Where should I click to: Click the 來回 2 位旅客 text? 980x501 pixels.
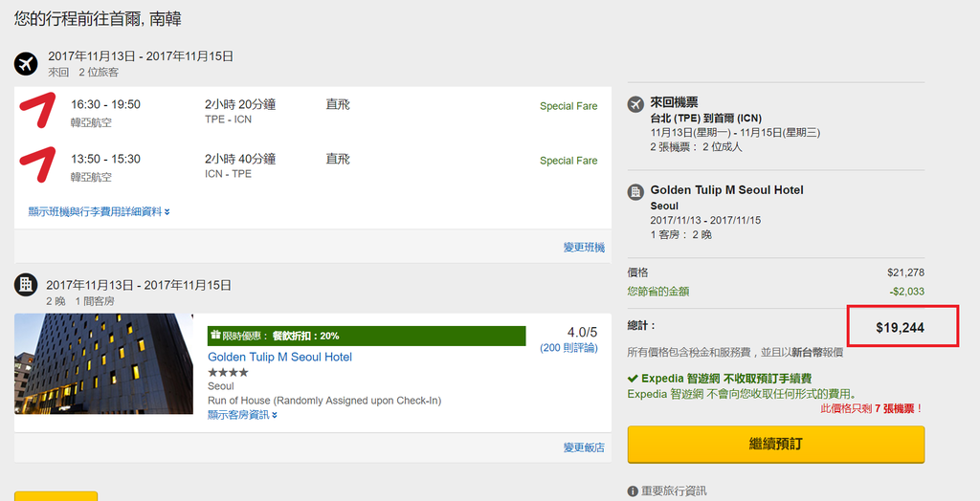(x=83, y=72)
